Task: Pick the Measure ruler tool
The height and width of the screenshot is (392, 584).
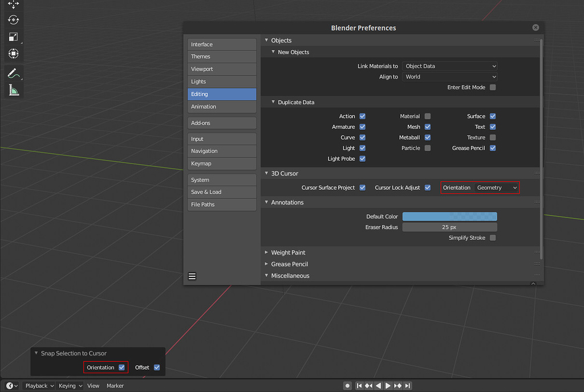Action: [13, 90]
